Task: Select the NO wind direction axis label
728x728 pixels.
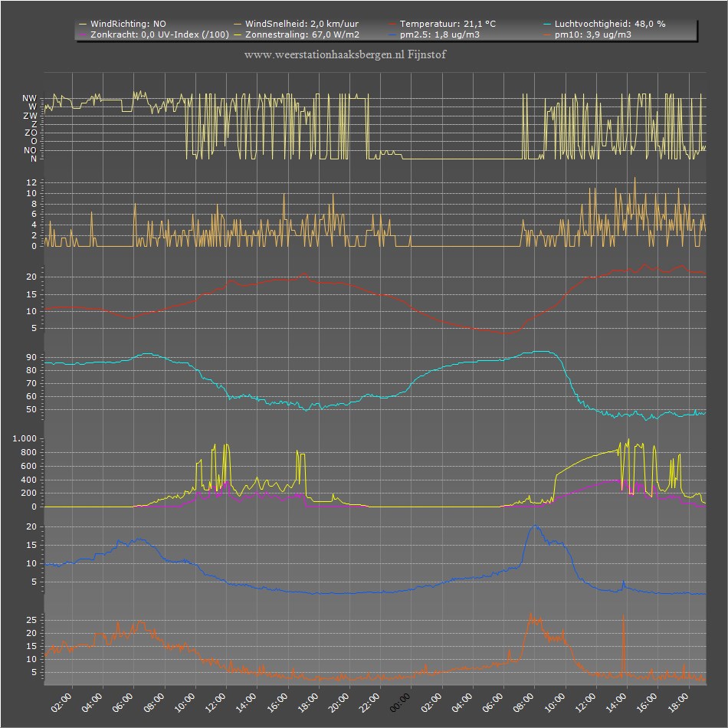Action: [30, 150]
